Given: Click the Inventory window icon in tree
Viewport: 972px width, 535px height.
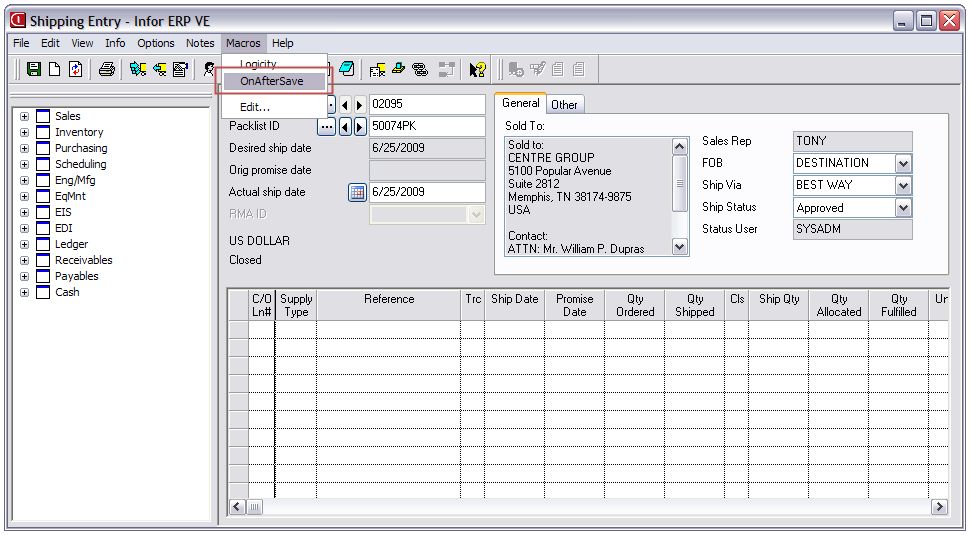Looking at the screenshot, I should point(43,132).
